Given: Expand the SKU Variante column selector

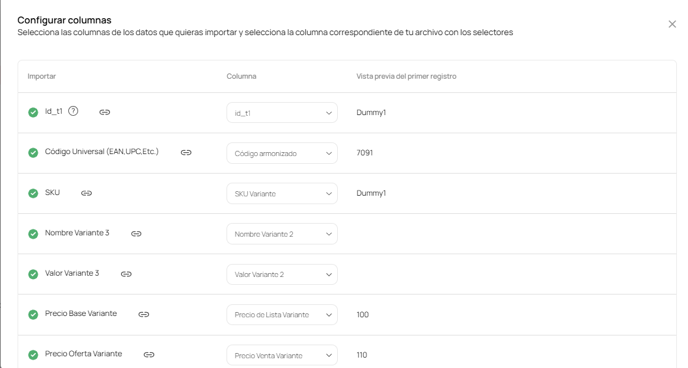Looking at the screenshot, I should pyautogui.click(x=282, y=193).
